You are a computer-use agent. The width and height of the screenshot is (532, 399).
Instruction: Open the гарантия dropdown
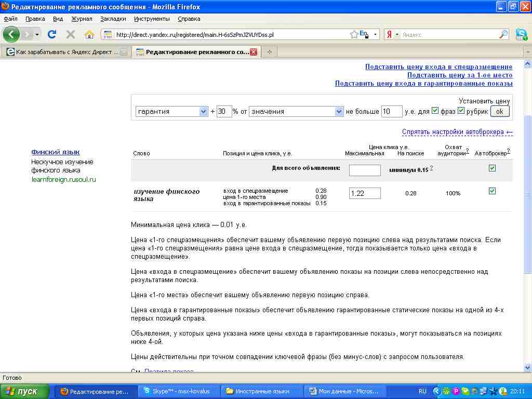click(171, 111)
